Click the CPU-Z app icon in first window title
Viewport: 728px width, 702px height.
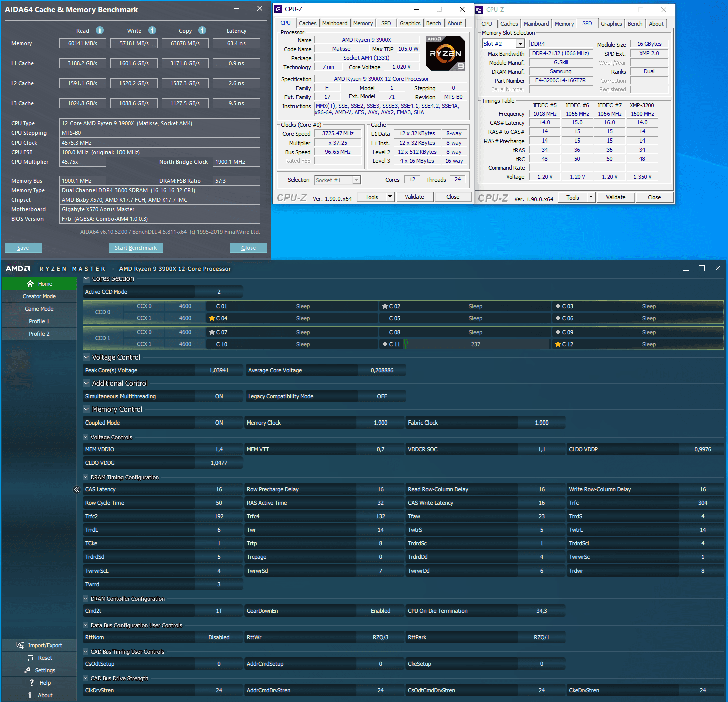278,9
